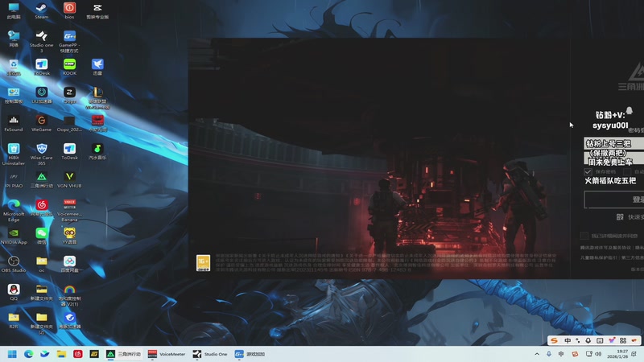Viewport: 644px width, 362px height.
Task: Expand the system tray hidden icons chevron
Action: tap(537, 354)
